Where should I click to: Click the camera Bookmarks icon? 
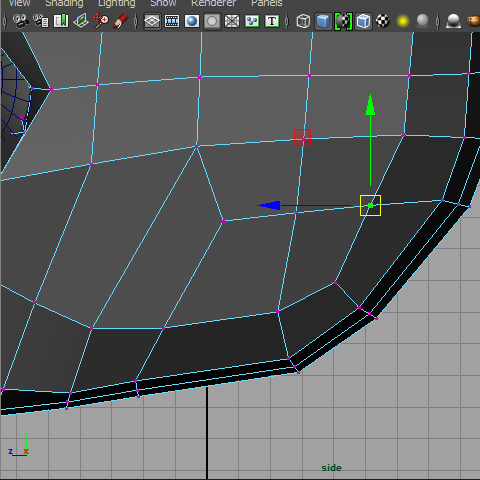coord(61,21)
